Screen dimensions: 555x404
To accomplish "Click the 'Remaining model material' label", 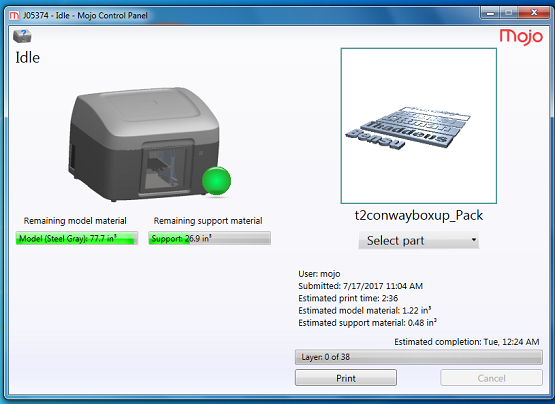I will [75, 221].
